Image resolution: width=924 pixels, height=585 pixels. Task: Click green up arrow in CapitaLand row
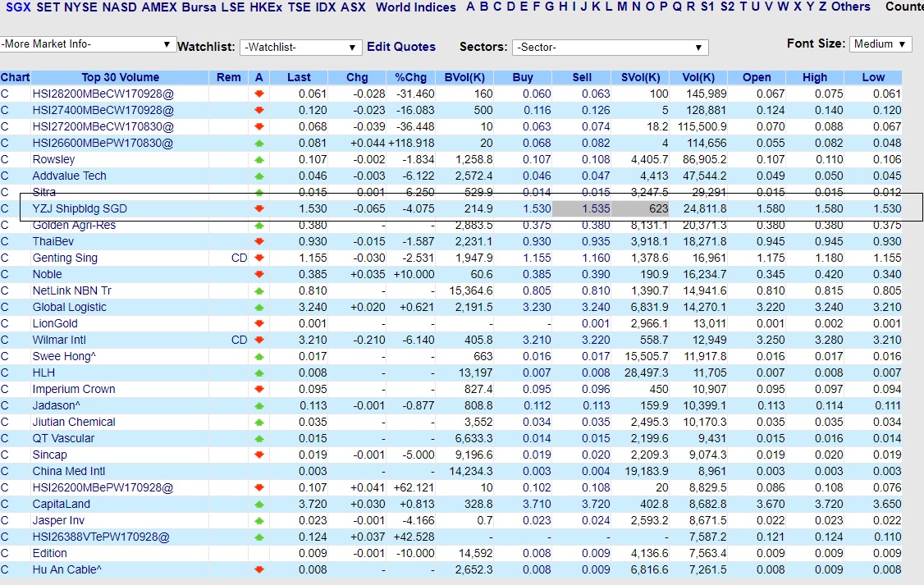tap(258, 505)
